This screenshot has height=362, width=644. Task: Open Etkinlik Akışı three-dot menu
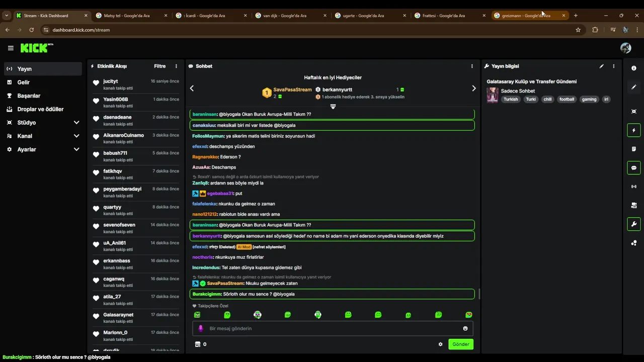pos(176,66)
